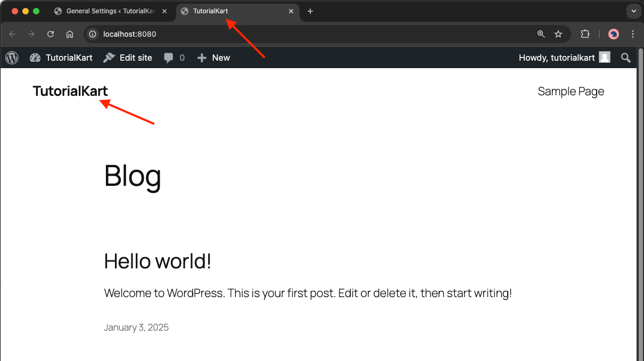Viewport: 644px width, 361px height.
Task: Bookmark the page with the star icon
Action: point(558,34)
